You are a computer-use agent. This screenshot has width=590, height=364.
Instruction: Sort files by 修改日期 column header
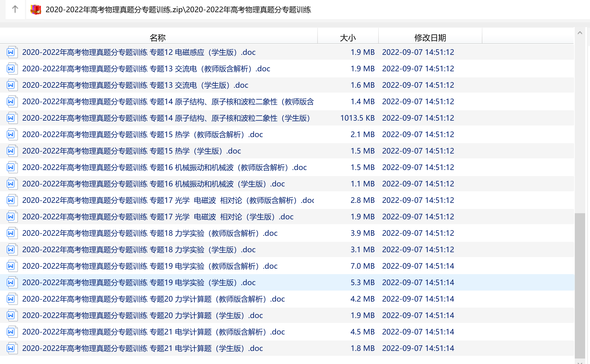tap(430, 37)
